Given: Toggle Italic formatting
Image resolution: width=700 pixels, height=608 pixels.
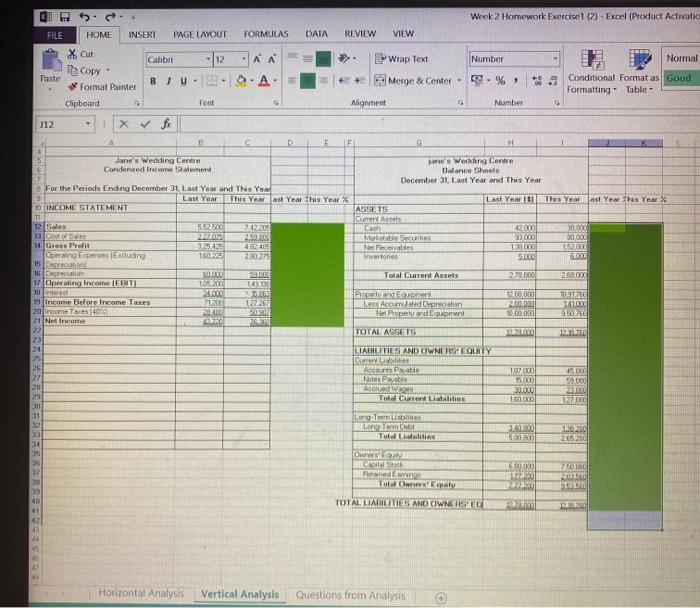Looking at the screenshot, I should [168, 81].
